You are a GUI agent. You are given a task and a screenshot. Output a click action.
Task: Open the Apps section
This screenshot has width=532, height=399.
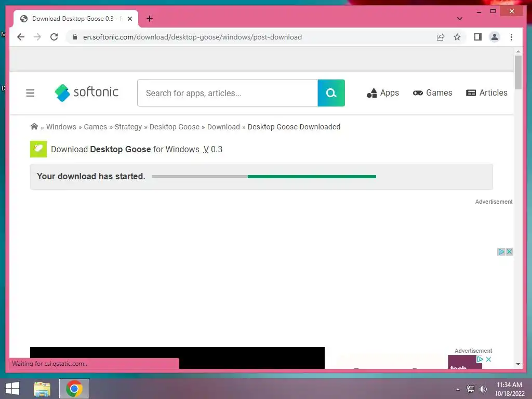point(383,92)
